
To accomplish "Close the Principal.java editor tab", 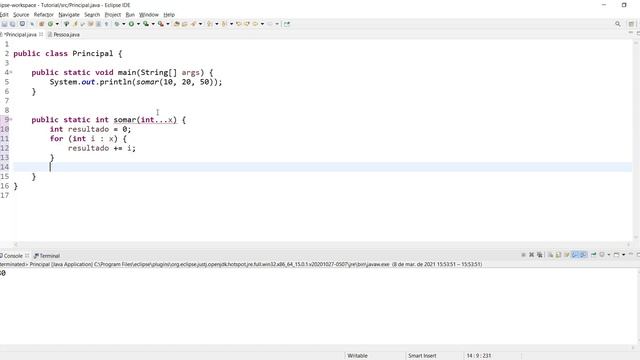I will point(41,35).
